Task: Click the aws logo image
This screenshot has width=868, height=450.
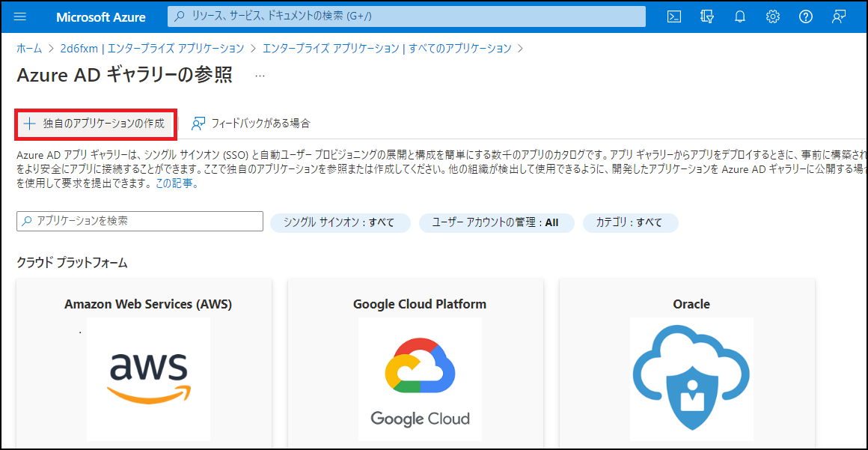Action: point(148,378)
